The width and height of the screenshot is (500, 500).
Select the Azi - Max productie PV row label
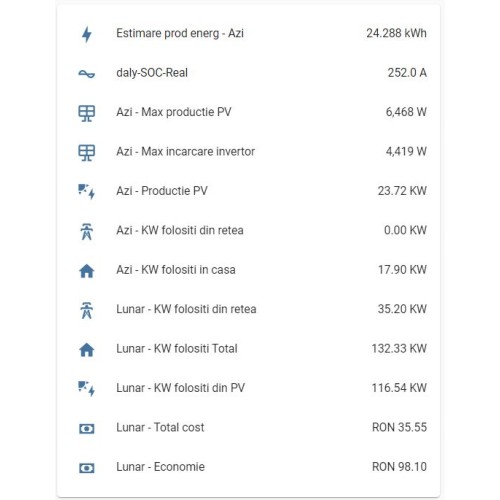pyautogui.click(x=174, y=112)
